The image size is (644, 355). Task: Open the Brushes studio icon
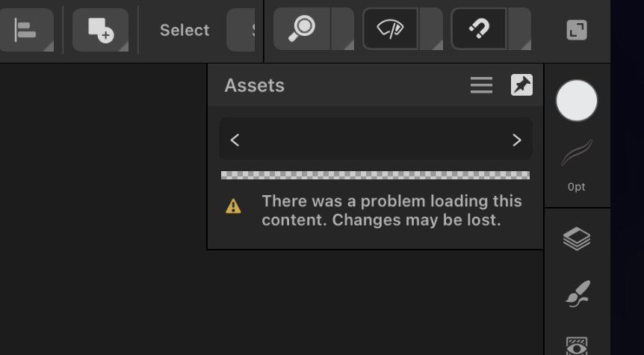578,294
